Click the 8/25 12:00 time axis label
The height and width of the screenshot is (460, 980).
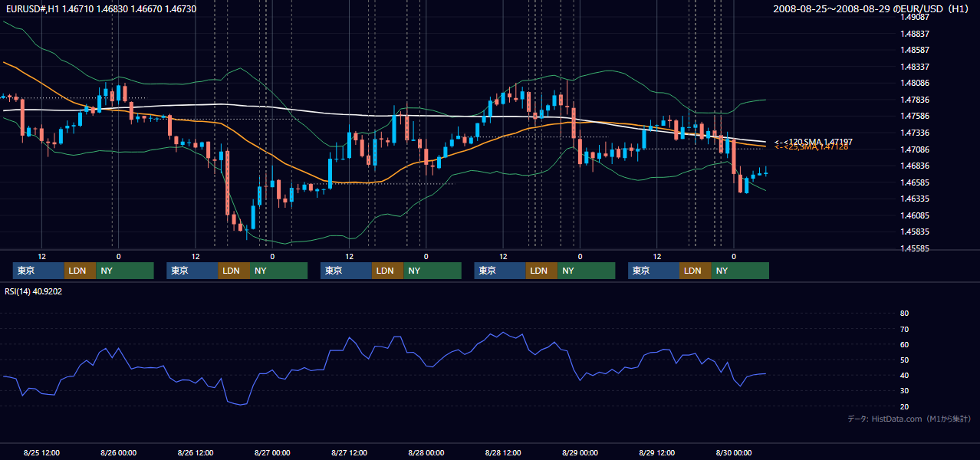click(x=42, y=453)
